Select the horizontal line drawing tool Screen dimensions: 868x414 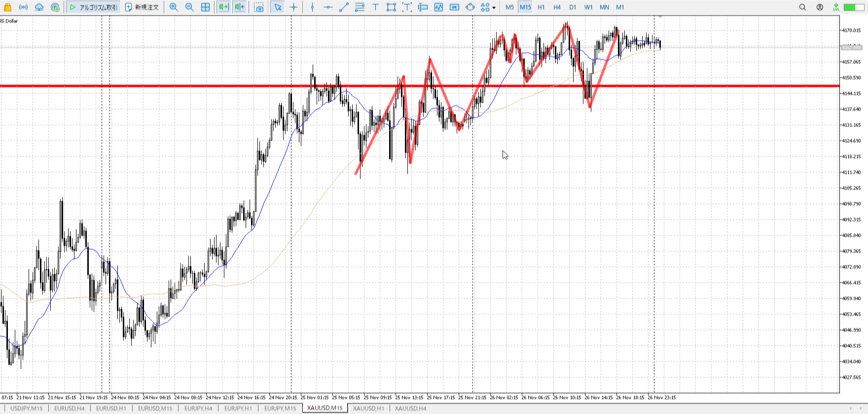click(x=328, y=7)
